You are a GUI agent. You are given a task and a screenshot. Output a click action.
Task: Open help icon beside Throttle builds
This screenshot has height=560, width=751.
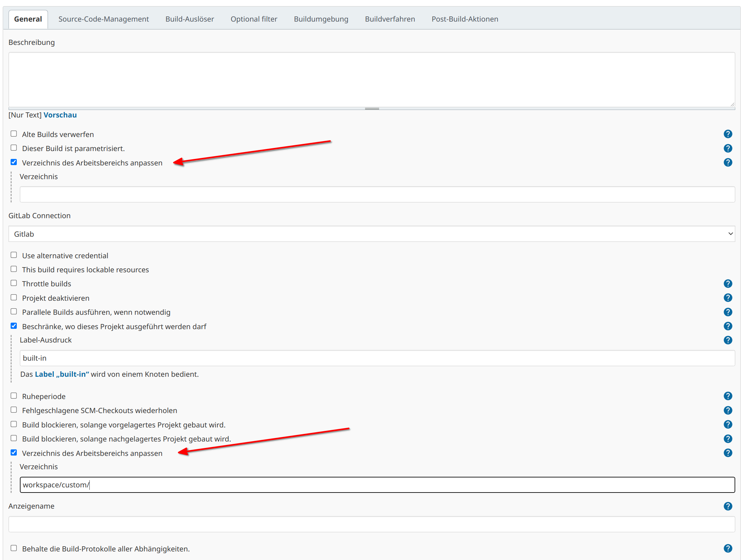728,284
